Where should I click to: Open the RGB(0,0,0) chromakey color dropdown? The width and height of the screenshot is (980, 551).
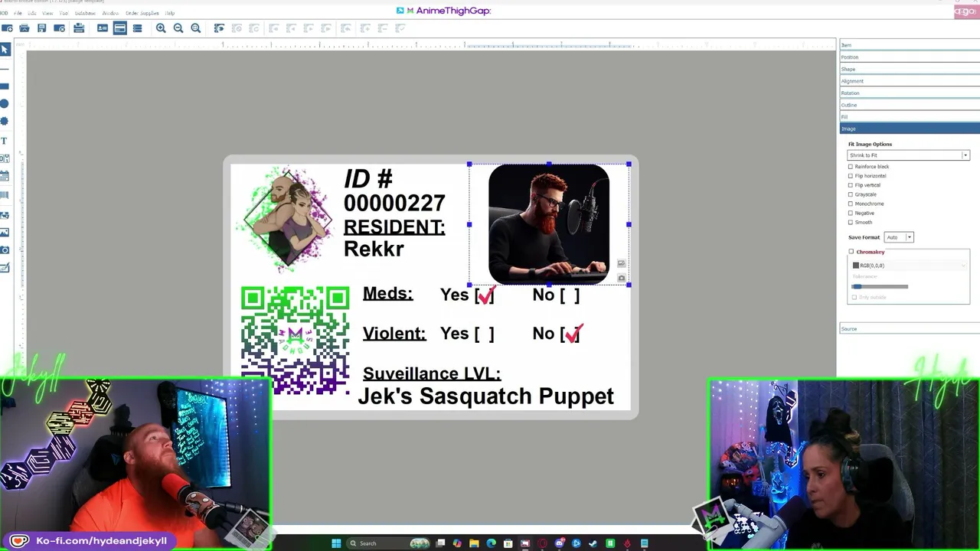[x=908, y=266]
